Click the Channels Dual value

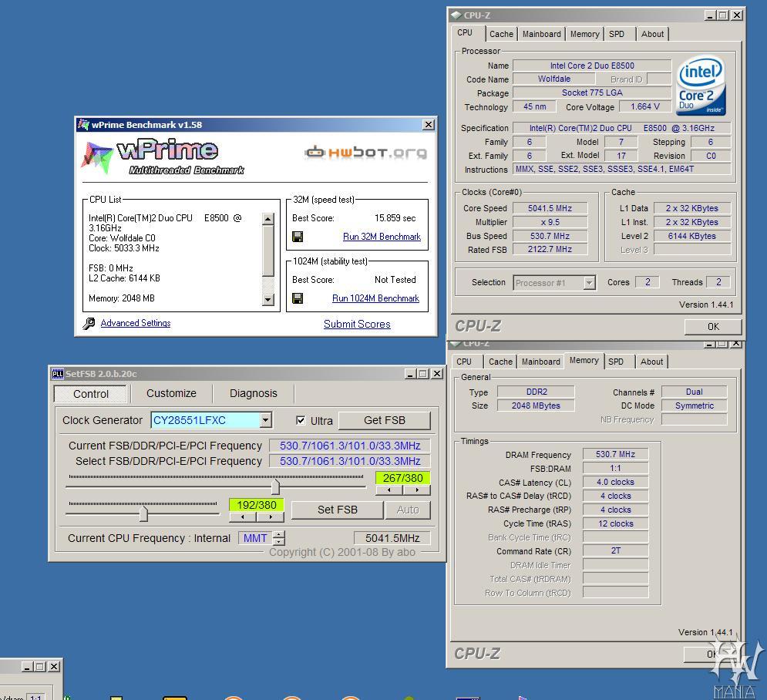(694, 392)
